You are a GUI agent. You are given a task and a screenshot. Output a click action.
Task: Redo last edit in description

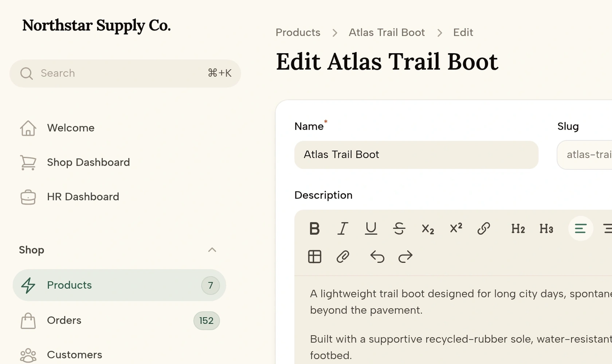405,257
